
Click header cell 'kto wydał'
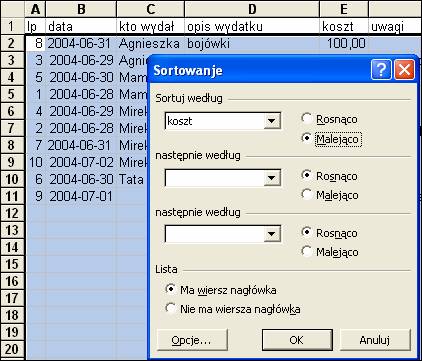click(151, 26)
